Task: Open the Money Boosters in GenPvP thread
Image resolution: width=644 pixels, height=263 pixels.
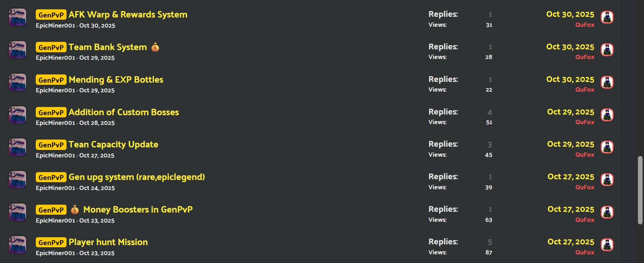Action: tap(138, 210)
